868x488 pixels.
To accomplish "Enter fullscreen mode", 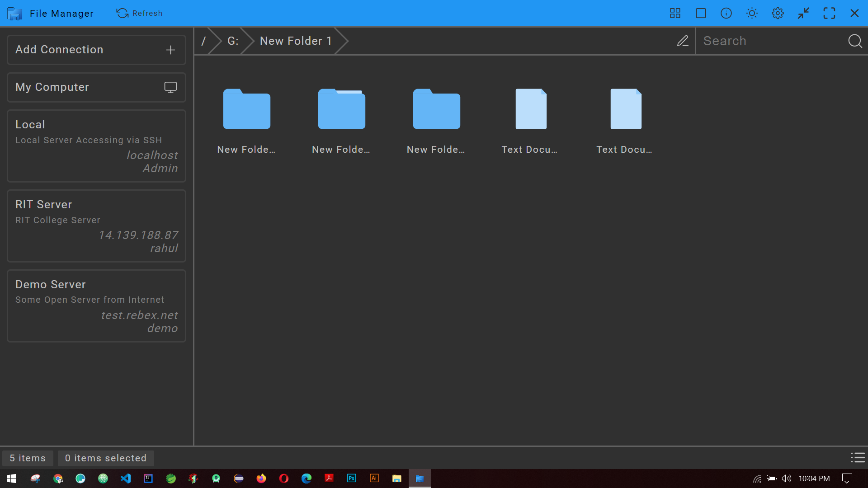I will point(830,13).
